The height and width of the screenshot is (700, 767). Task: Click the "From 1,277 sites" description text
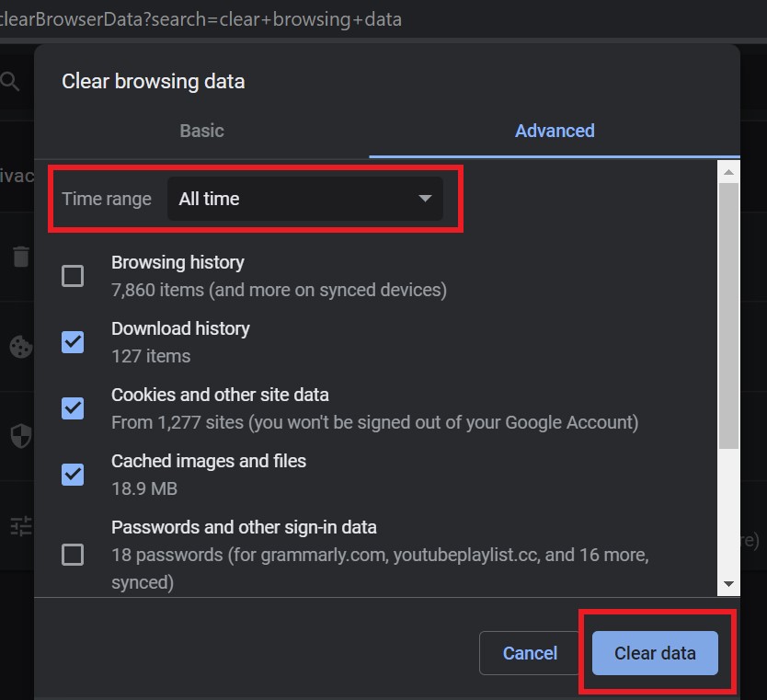374,422
